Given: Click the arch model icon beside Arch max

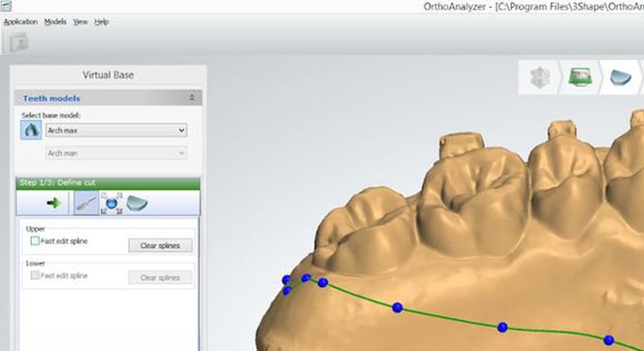Looking at the screenshot, I should (31, 130).
